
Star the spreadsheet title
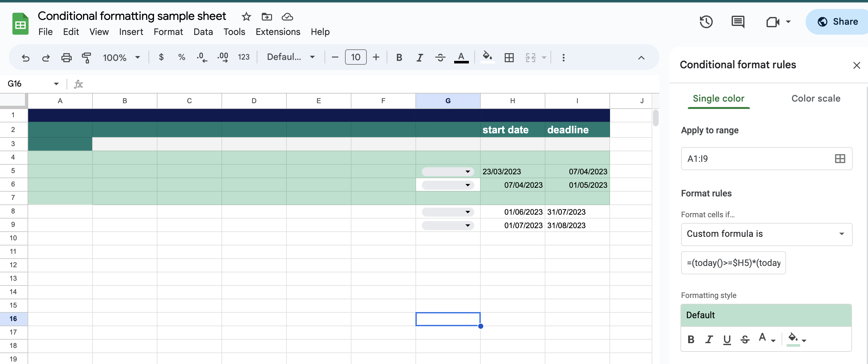click(x=246, y=17)
